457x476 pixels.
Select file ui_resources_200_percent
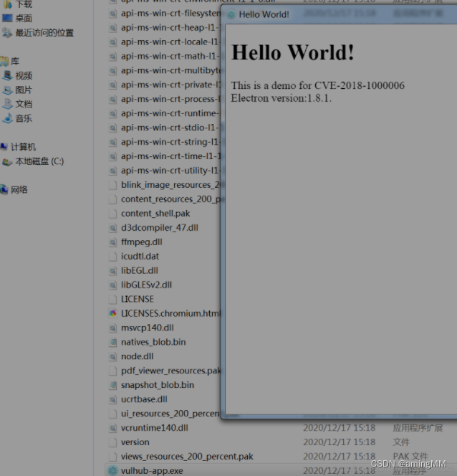point(170,414)
